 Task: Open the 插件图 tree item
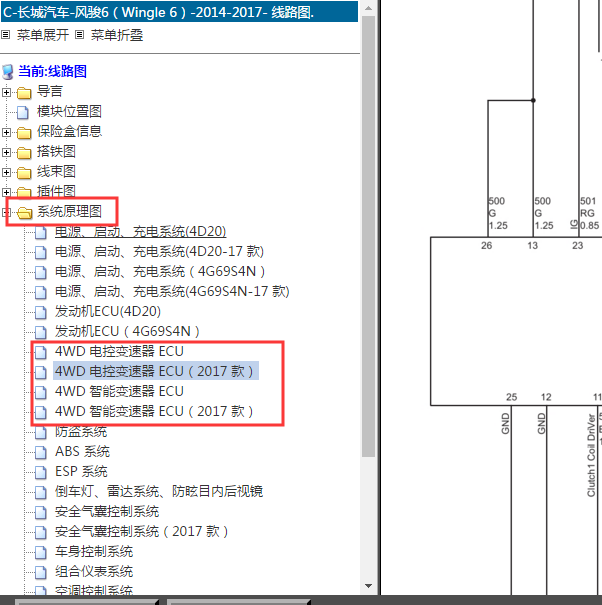[56, 191]
